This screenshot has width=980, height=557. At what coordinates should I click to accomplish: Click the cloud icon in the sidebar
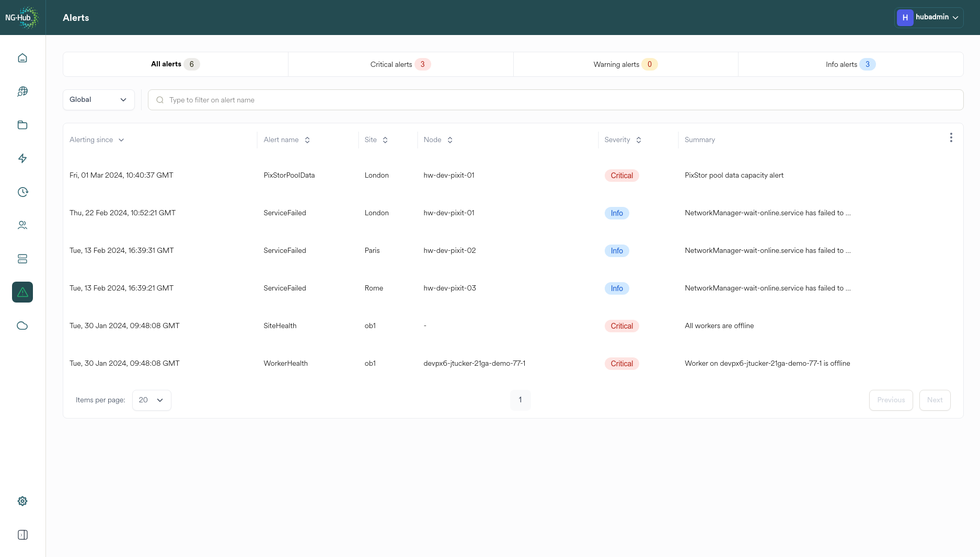point(22,325)
